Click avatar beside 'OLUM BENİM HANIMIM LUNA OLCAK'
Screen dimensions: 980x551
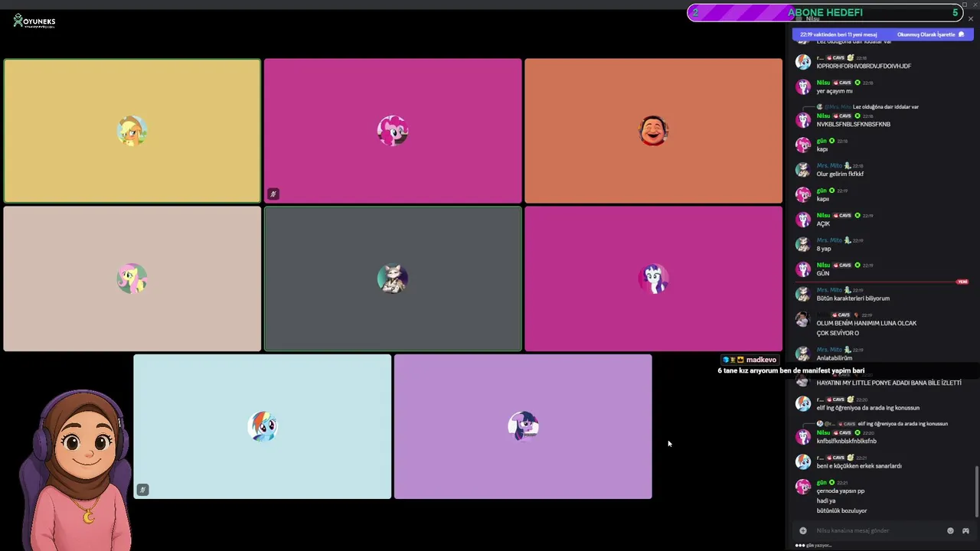(x=803, y=319)
